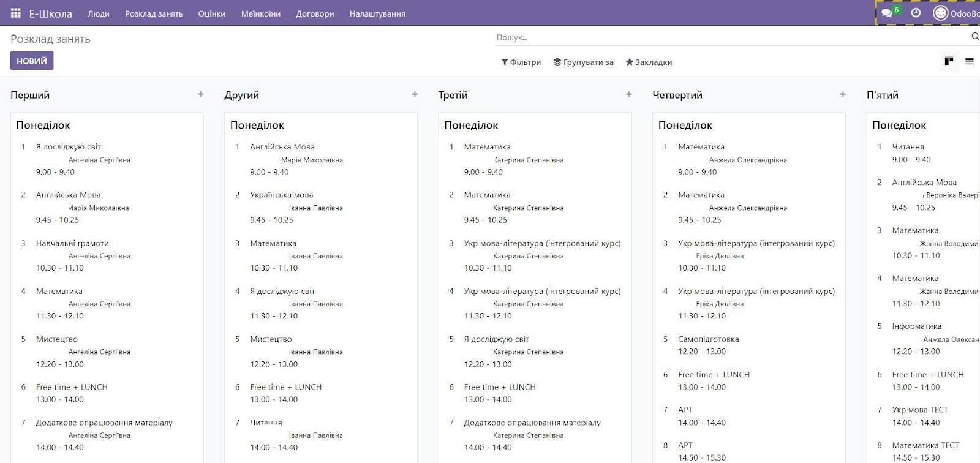Add a card in the Перший column

(x=200, y=94)
